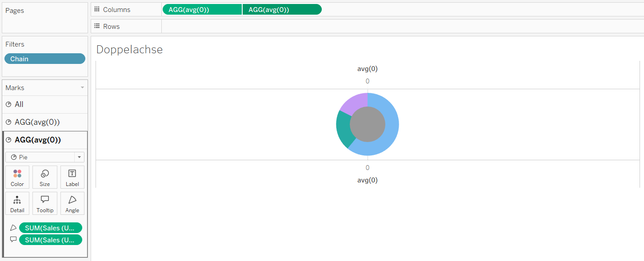
Task: Select the right AGG(avg(0)) Columns pill
Action: (282, 9)
